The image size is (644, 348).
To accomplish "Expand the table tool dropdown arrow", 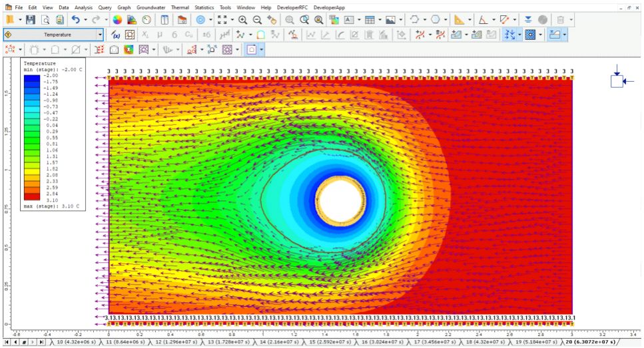I will 380,20.
